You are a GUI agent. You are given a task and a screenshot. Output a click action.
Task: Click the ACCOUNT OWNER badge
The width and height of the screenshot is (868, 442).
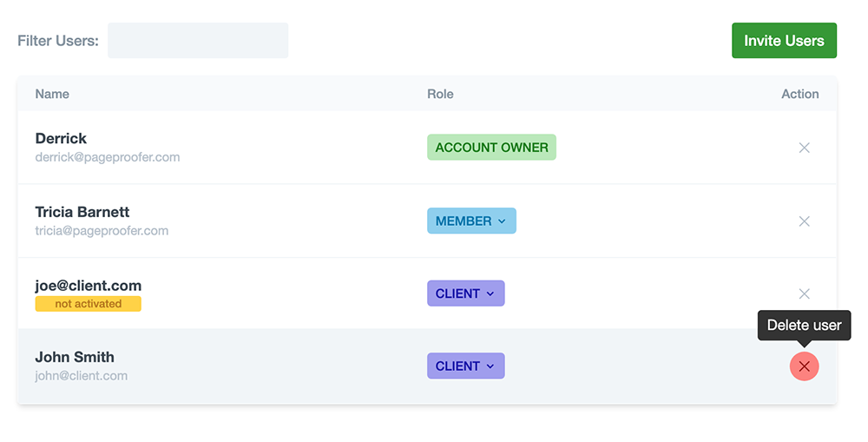491,148
